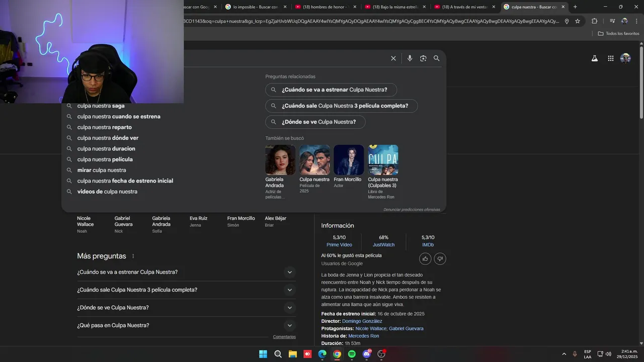
Task: Open Google account avatar on results page
Action: 625,58
